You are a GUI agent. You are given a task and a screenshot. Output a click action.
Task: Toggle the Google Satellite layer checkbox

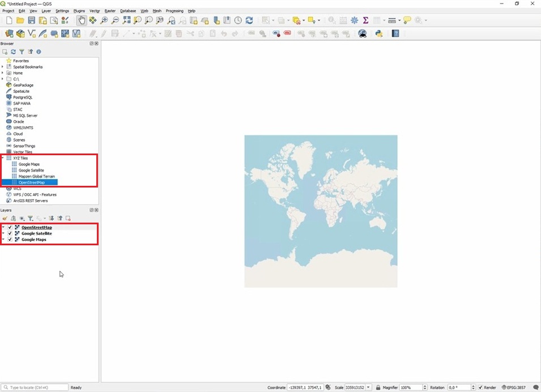pyautogui.click(x=10, y=233)
